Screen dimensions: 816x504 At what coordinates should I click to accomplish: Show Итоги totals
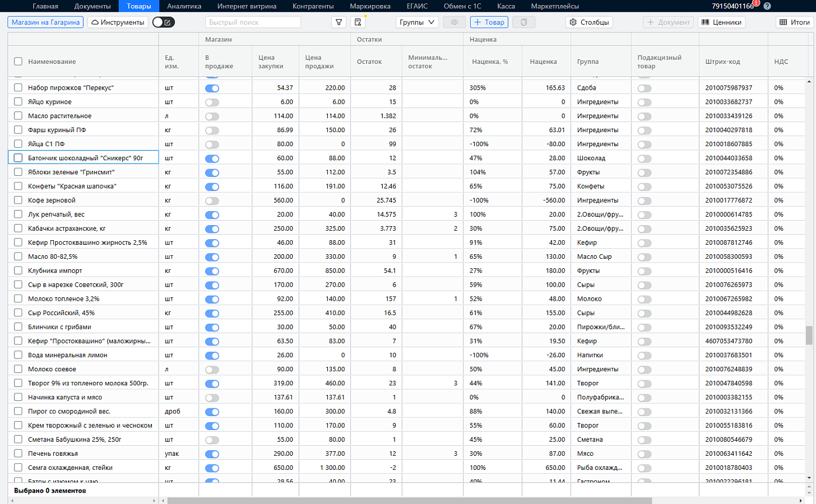[795, 22]
